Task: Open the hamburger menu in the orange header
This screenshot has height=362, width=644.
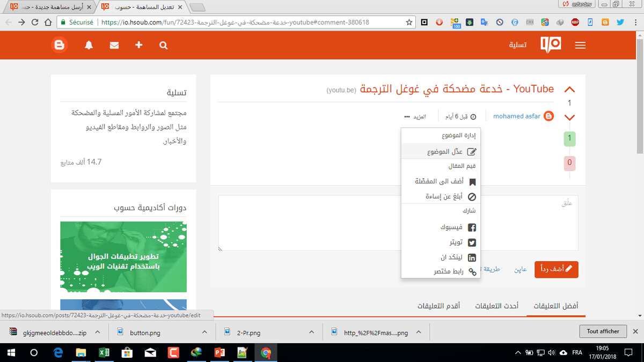Action: [x=580, y=46]
